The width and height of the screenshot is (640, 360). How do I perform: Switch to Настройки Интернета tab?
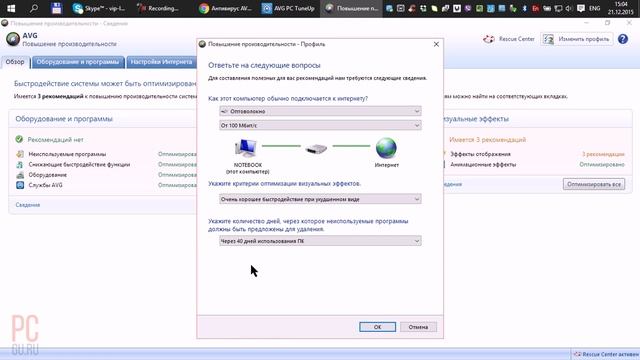point(161,62)
